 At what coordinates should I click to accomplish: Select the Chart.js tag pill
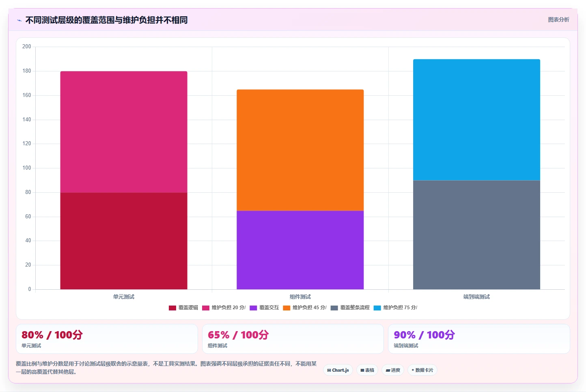(338, 370)
